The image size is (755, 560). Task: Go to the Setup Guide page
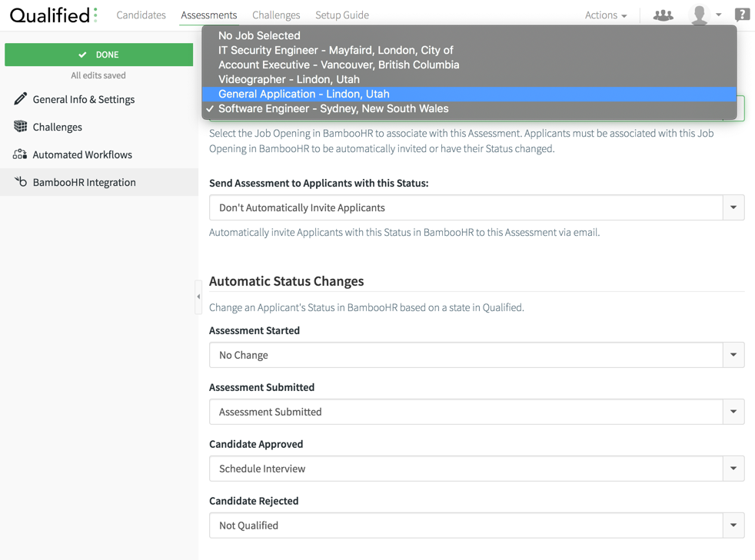(x=341, y=15)
